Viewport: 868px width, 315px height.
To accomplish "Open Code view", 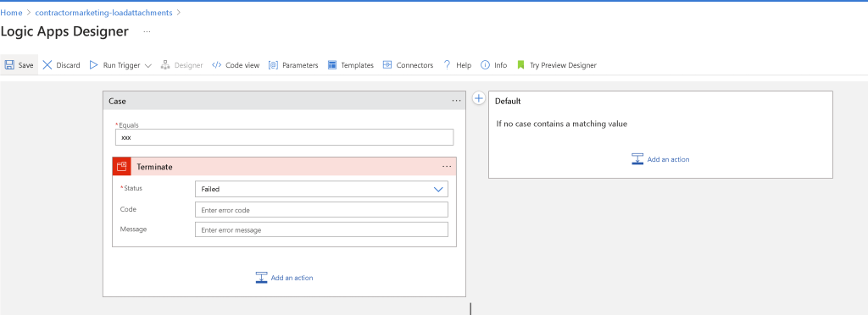I will [x=236, y=64].
